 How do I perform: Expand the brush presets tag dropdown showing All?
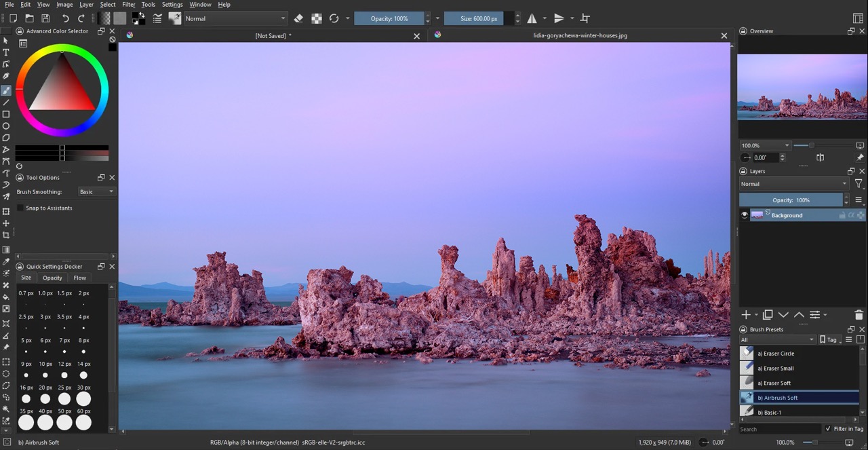[x=777, y=339]
